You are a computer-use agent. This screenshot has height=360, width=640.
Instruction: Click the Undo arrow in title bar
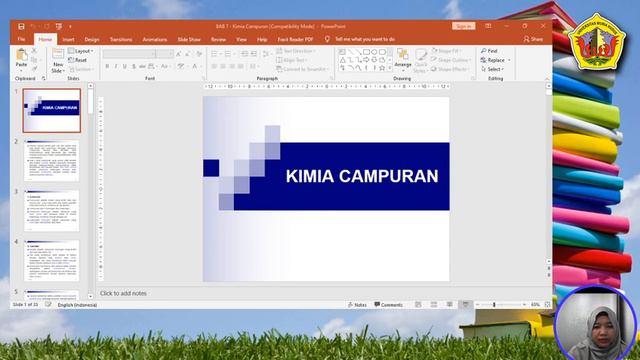pos(33,27)
